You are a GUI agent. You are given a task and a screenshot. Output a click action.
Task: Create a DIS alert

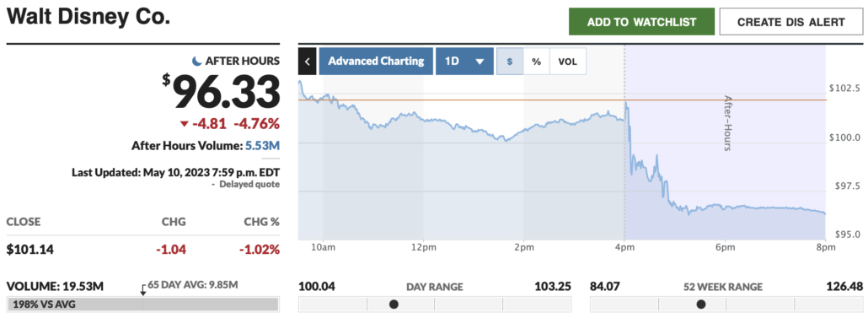click(791, 22)
